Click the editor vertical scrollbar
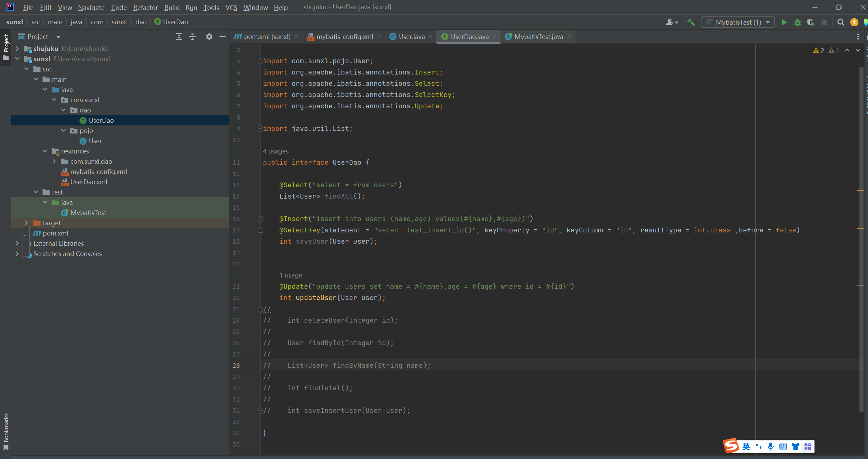Screen dimensions: 868x459 point(860,239)
